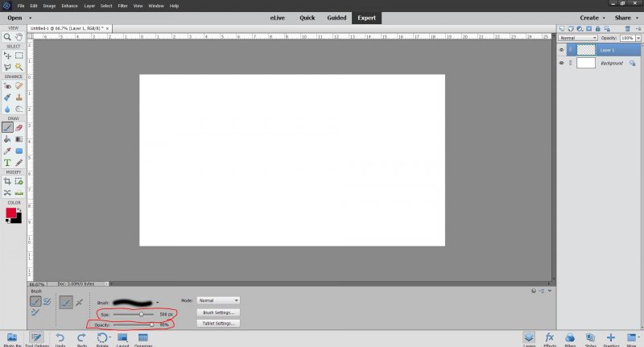The width and height of the screenshot is (644, 347).
Task: Open the Enhance menu
Action: pos(69,6)
